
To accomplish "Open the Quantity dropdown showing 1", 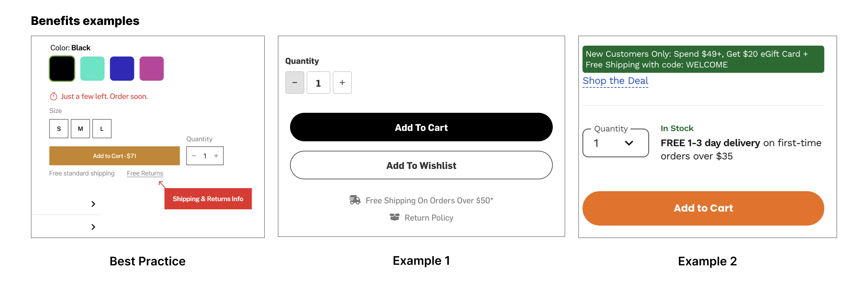I will (x=616, y=143).
